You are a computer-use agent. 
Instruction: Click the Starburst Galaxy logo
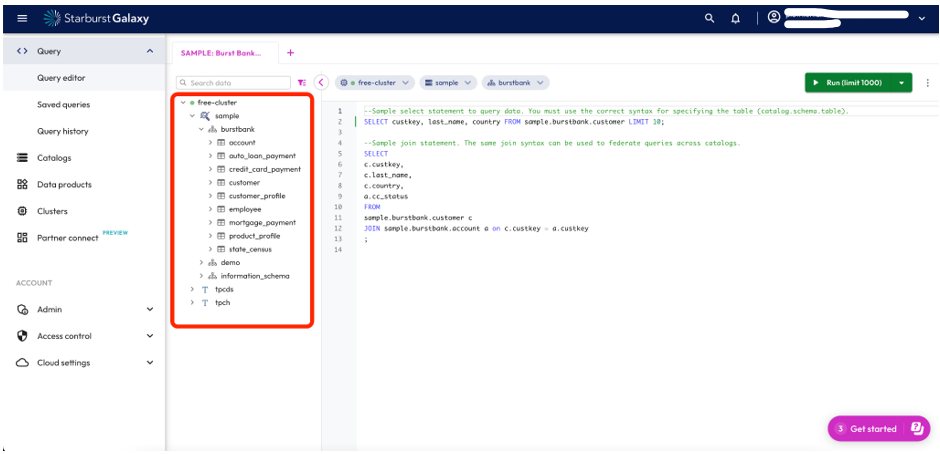[97, 18]
